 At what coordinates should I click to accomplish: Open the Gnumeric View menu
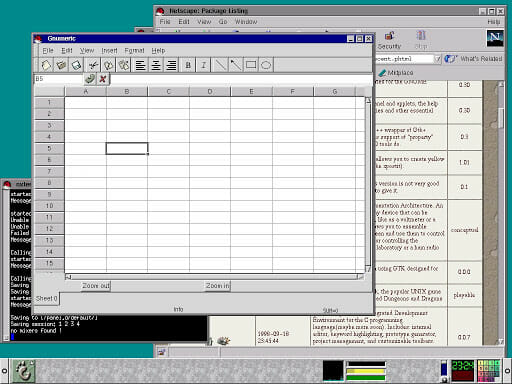point(87,50)
